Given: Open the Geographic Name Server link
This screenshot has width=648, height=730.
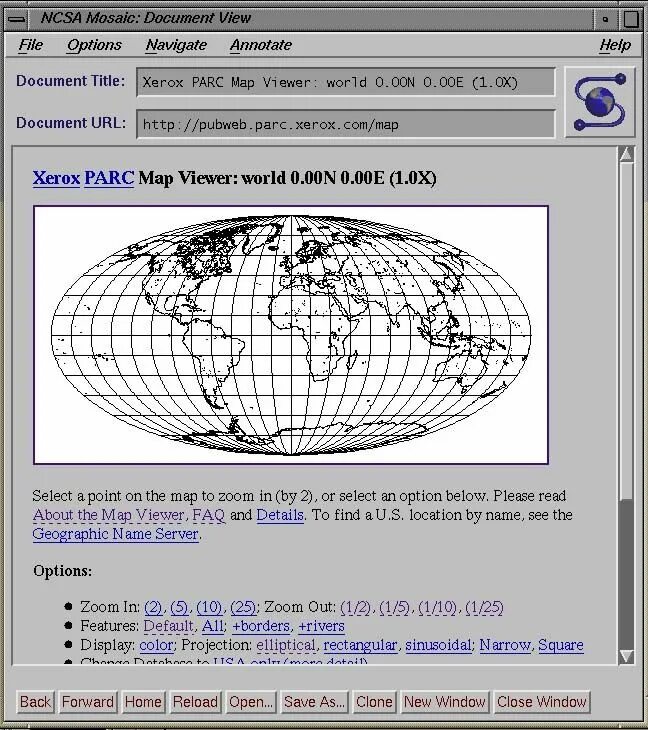Looking at the screenshot, I should [x=115, y=534].
